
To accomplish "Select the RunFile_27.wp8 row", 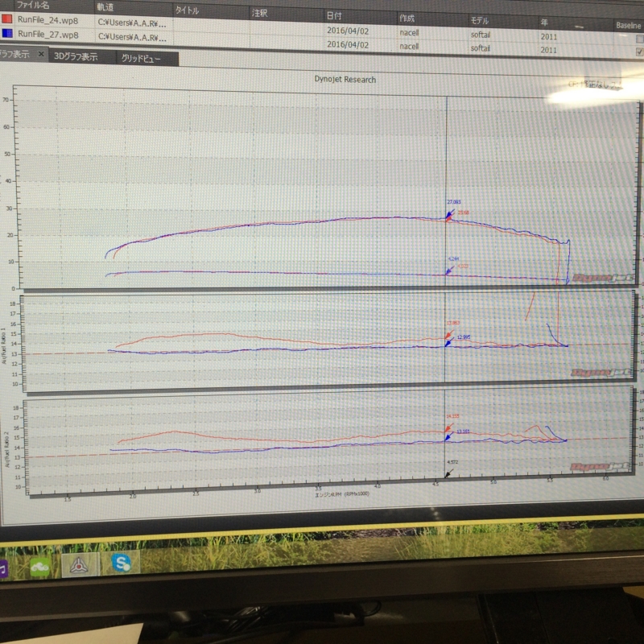I will (x=322, y=41).
